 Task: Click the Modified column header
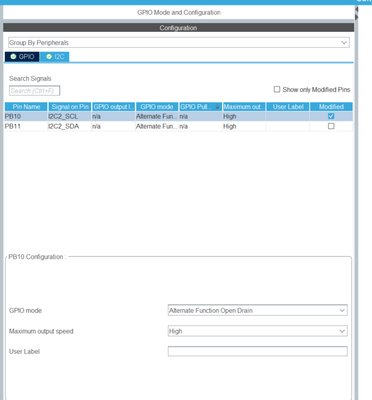click(331, 107)
